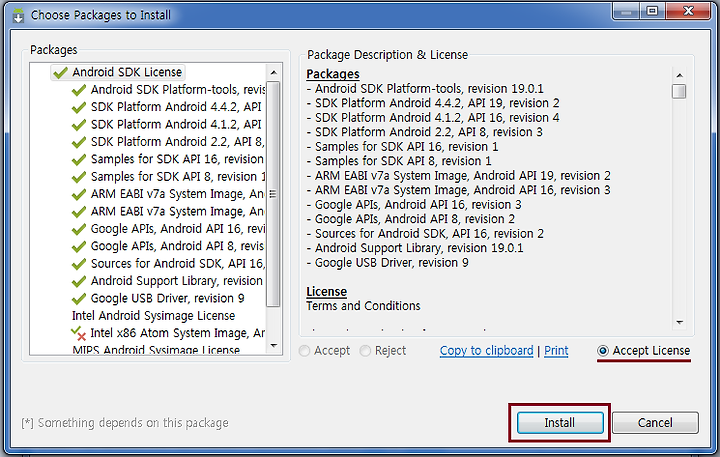Screen dimensions: 720x457
Task: Click checkmark icon for Android Support Library
Action: point(79,282)
